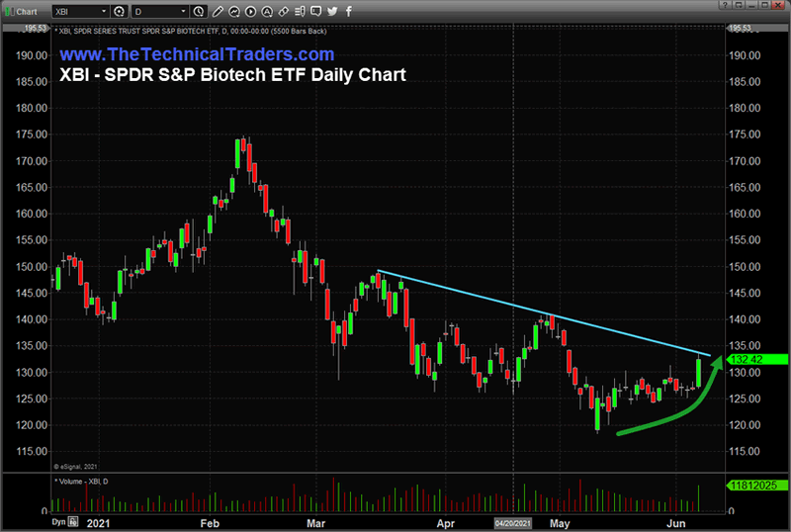Screen dimensions: 791x532
Task: Click the symbol settings gear icon
Action: pyautogui.click(x=119, y=11)
